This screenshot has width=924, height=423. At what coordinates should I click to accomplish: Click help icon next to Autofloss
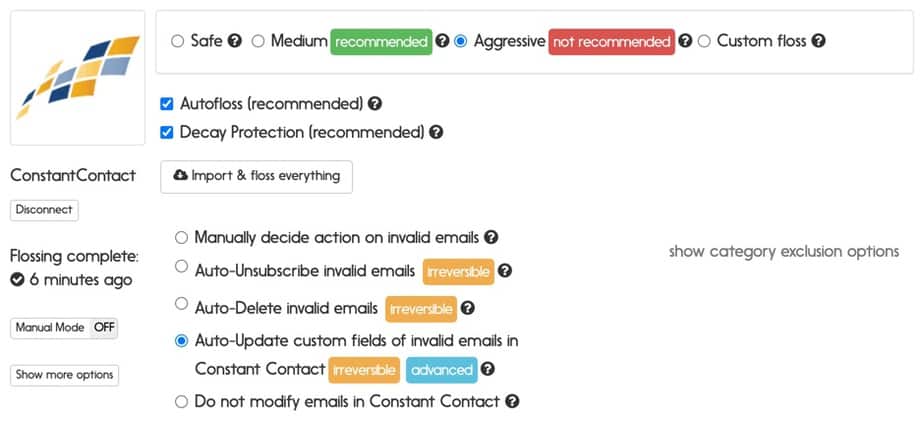click(x=375, y=104)
